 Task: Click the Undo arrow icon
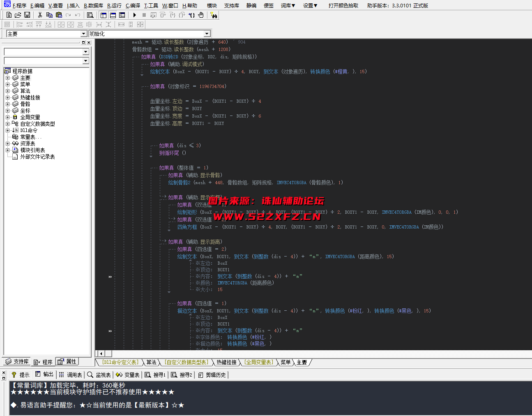78,15
